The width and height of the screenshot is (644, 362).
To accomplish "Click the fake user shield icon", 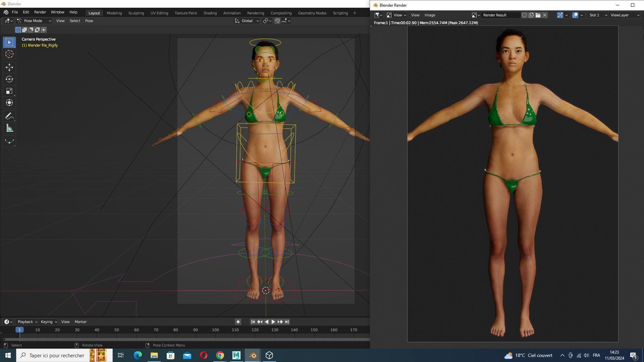I will tap(524, 15).
